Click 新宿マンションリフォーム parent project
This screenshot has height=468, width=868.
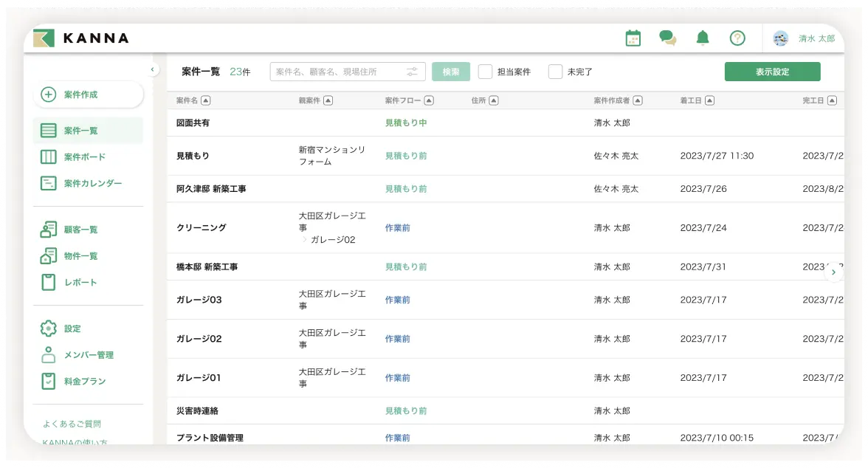tap(331, 156)
